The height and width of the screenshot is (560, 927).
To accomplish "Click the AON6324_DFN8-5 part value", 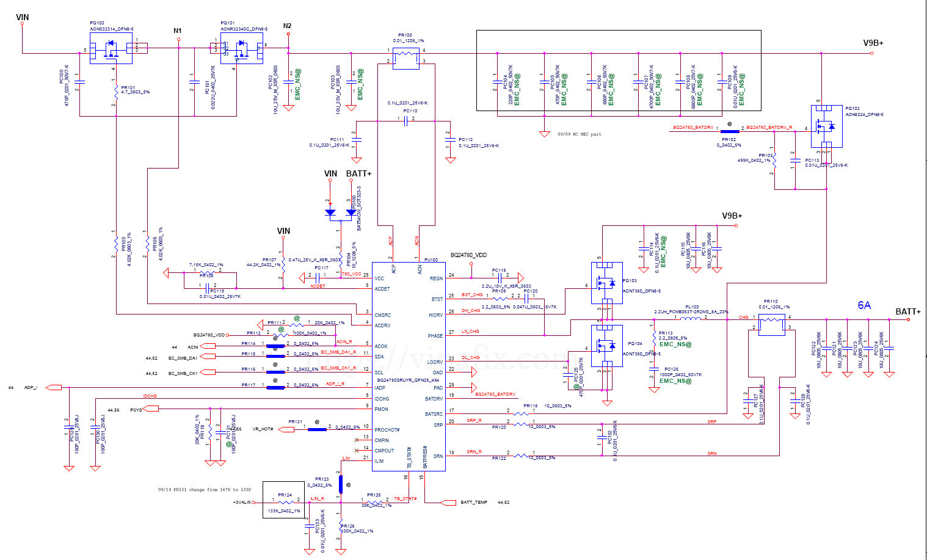I will (x=864, y=114).
